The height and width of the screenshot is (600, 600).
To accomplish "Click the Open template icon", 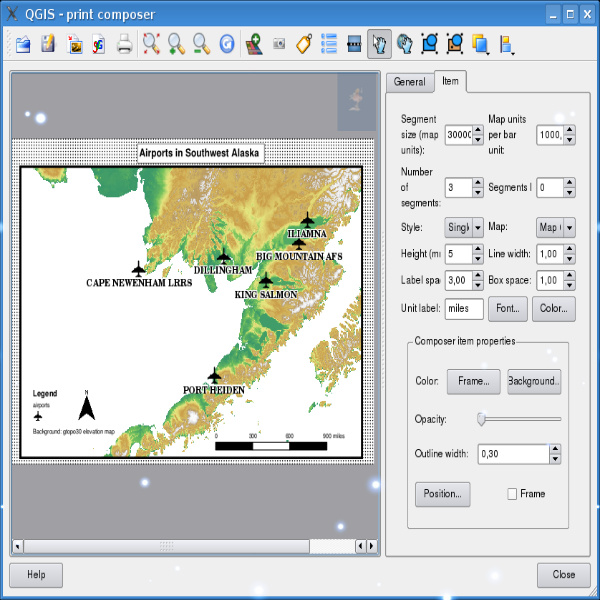I will (23, 44).
